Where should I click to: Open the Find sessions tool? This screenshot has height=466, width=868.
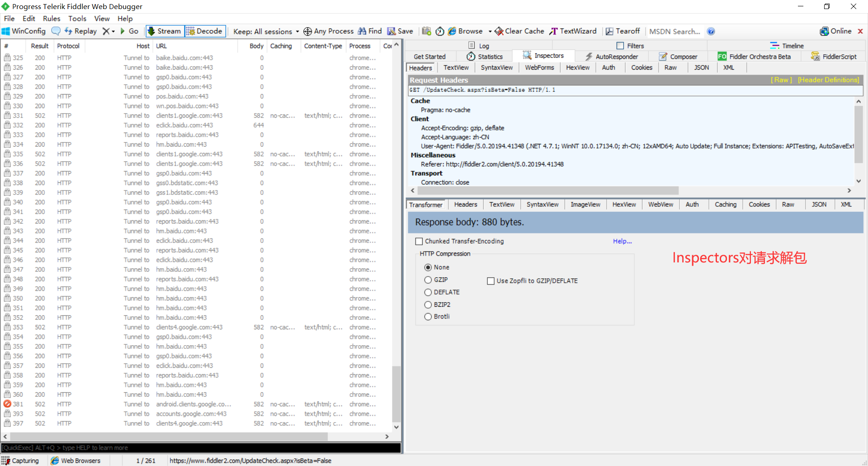(x=370, y=31)
